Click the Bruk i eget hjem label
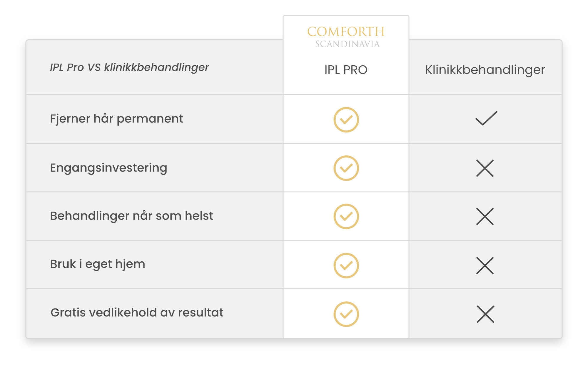Screen dimensions: 588x375 [98, 264]
